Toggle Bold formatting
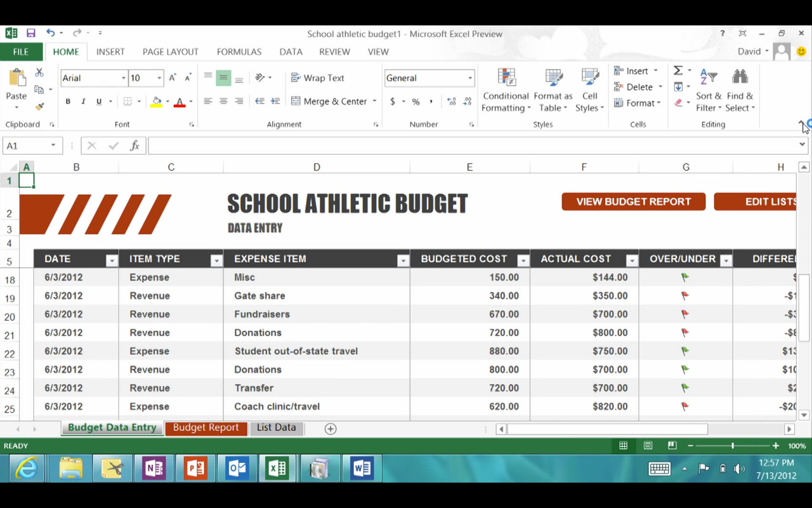 (x=68, y=102)
